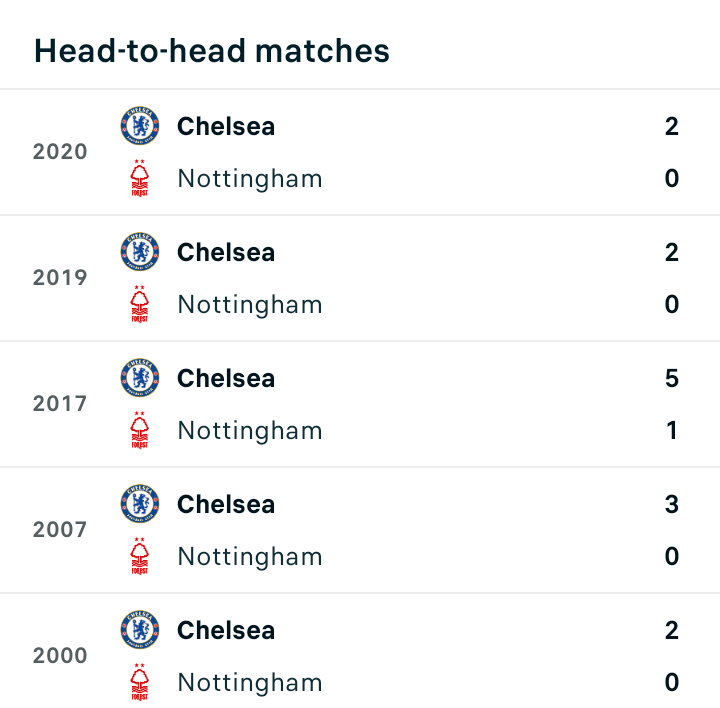Click the Head-to-head matches heading

pyautogui.click(x=212, y=51)
